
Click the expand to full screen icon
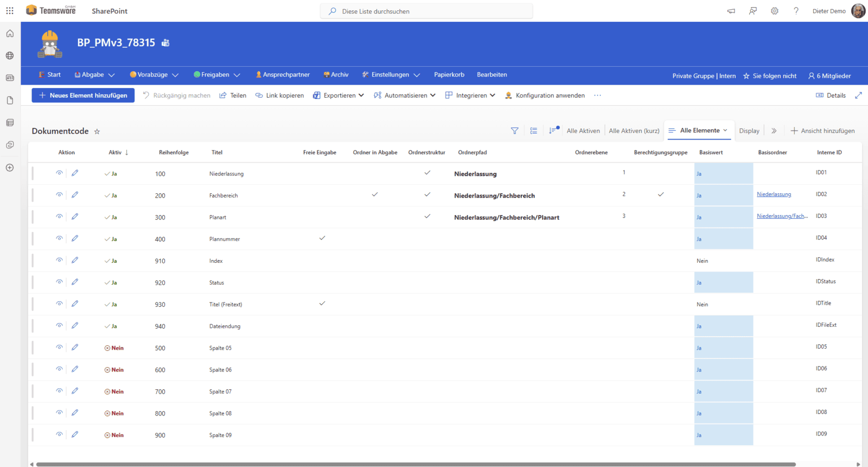point(858,96)
